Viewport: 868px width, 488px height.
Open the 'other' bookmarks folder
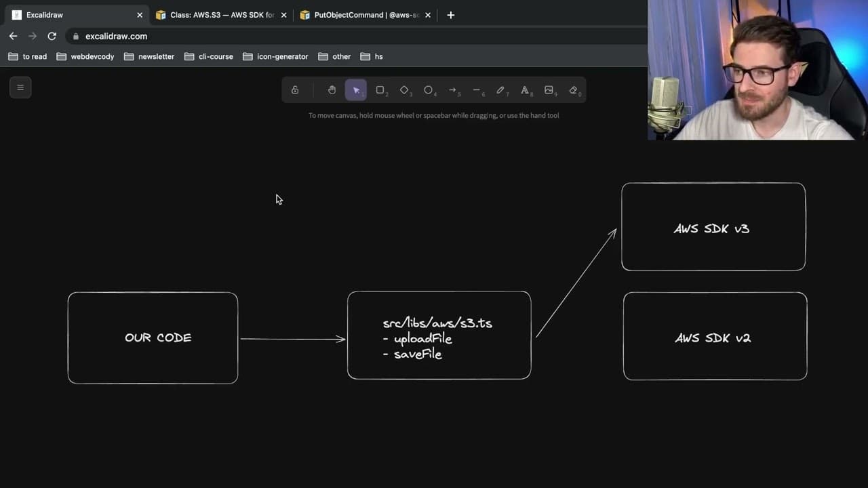(334, 57)
